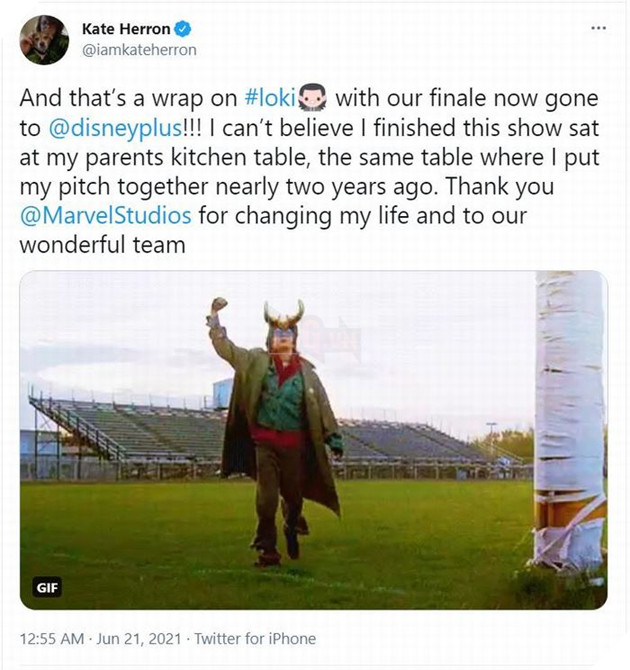Click the wrapped goal post in the GIF
The height and width of the screenshot is (670, 630).
pos(568,420)
